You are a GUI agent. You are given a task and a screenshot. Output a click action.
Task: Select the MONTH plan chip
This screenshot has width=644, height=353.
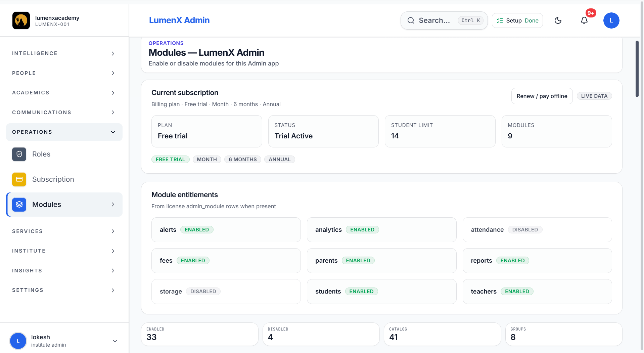point(207,160)
